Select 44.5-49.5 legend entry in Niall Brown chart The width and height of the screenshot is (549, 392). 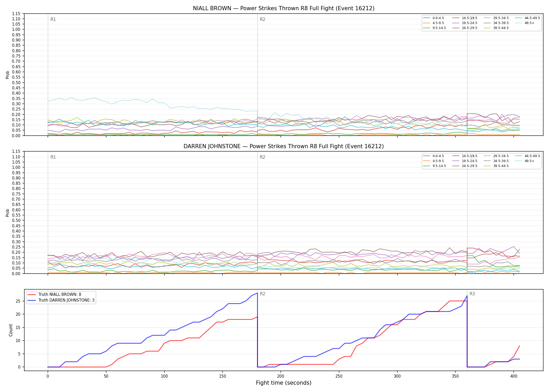tap(528, 18)
